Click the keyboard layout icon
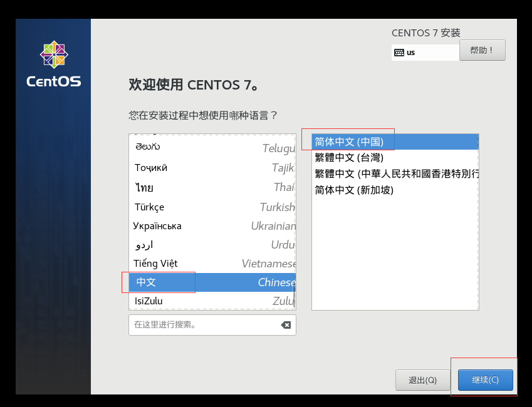 399,53
